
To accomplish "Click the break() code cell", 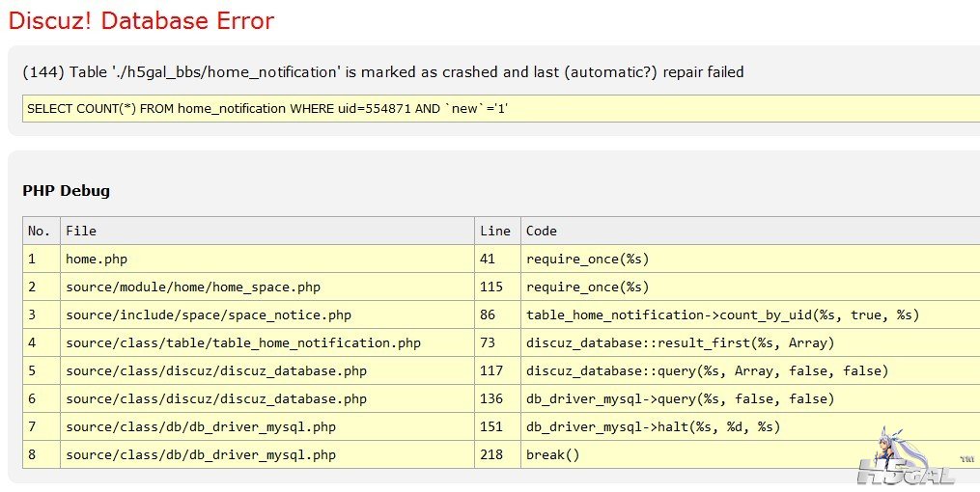I will tap(553, 454).
